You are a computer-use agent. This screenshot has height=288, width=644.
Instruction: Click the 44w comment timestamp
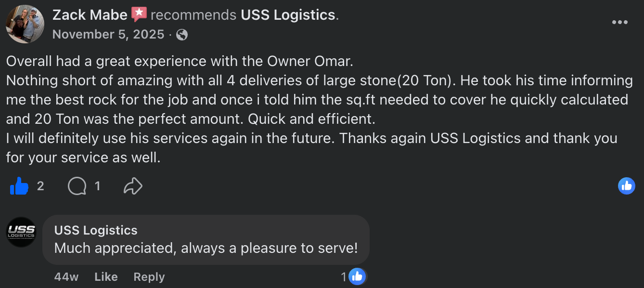66,277
